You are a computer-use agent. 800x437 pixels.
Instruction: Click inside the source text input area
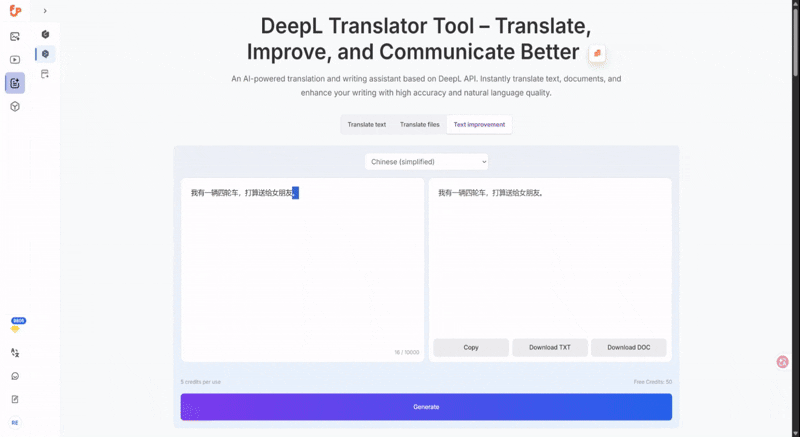302,270
